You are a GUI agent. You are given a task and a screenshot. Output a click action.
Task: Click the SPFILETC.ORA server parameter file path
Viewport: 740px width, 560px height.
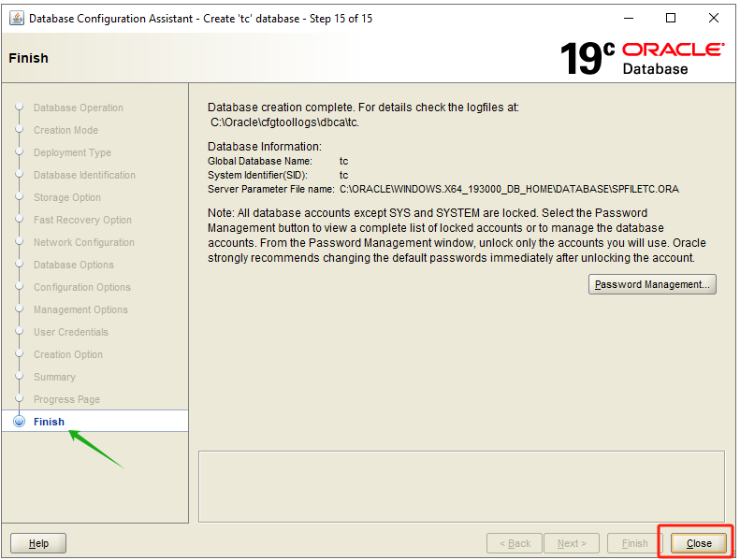pos(509,189)
